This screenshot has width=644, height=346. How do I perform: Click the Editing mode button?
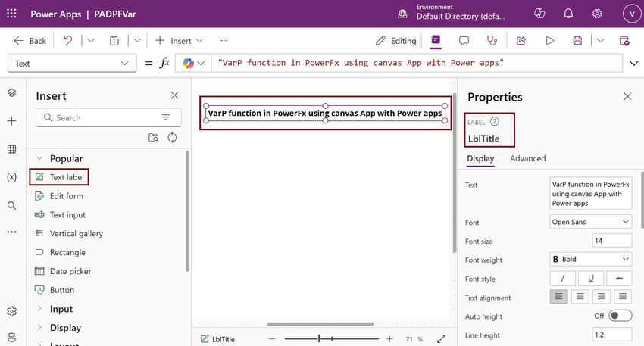[396, 40]
